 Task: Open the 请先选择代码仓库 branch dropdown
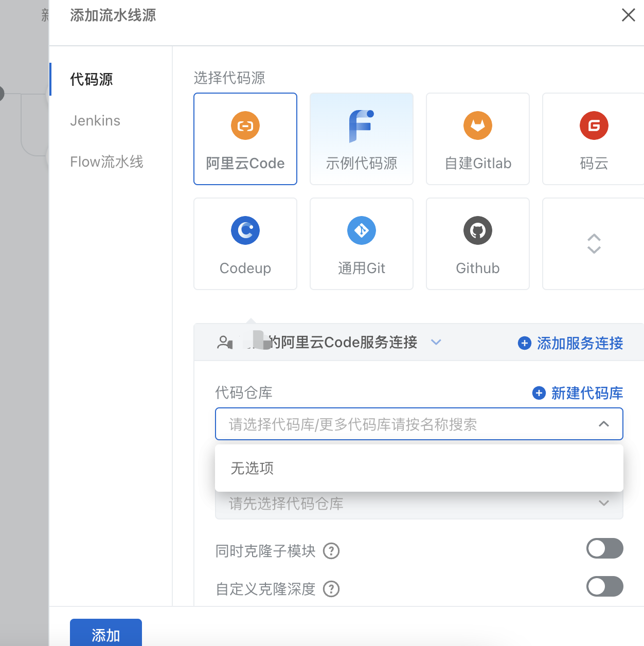pos(419,505)
